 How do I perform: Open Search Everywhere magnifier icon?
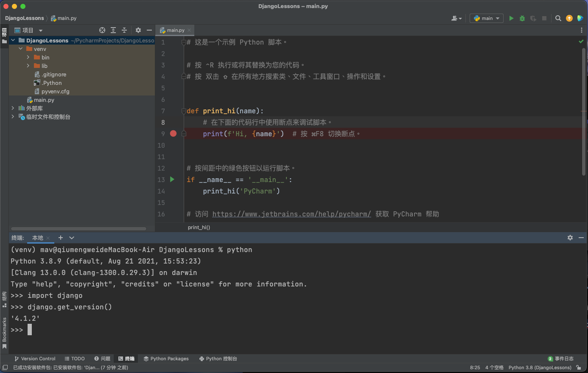click(558, 18)
